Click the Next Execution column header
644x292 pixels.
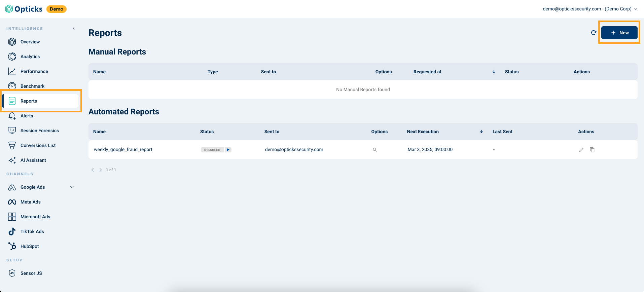pos(423,132)
